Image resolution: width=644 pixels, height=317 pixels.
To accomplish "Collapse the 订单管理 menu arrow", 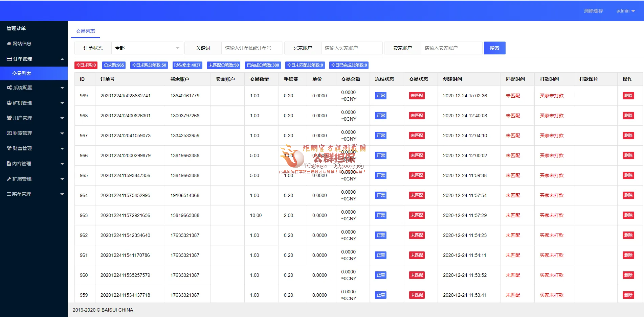I will coord(62,59).
